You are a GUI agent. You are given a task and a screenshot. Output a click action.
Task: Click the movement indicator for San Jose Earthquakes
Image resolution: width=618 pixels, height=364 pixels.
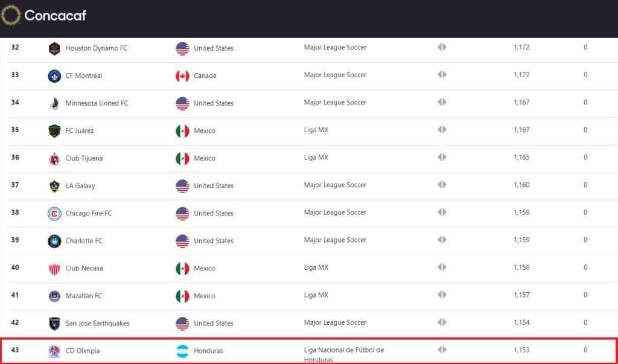(x=442, y=322)
